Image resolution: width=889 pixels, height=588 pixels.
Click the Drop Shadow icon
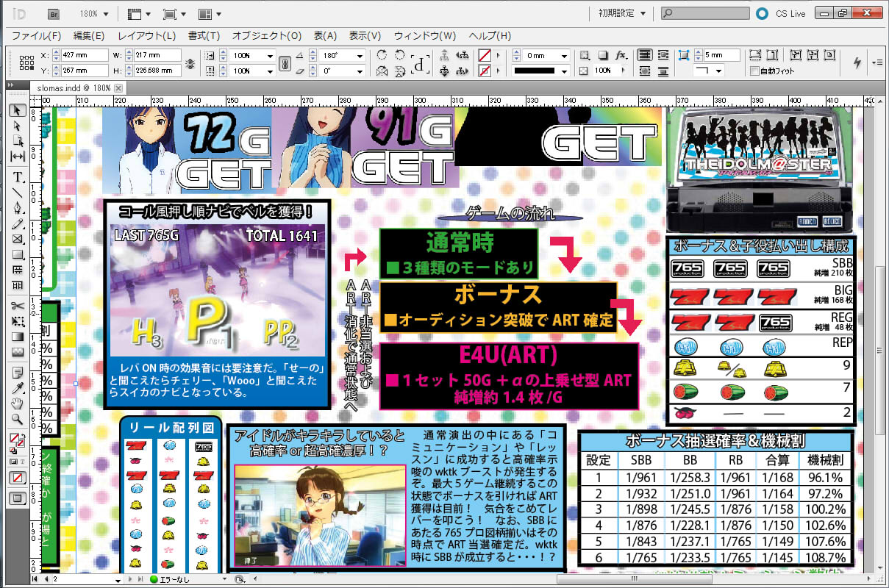[602, 55]
